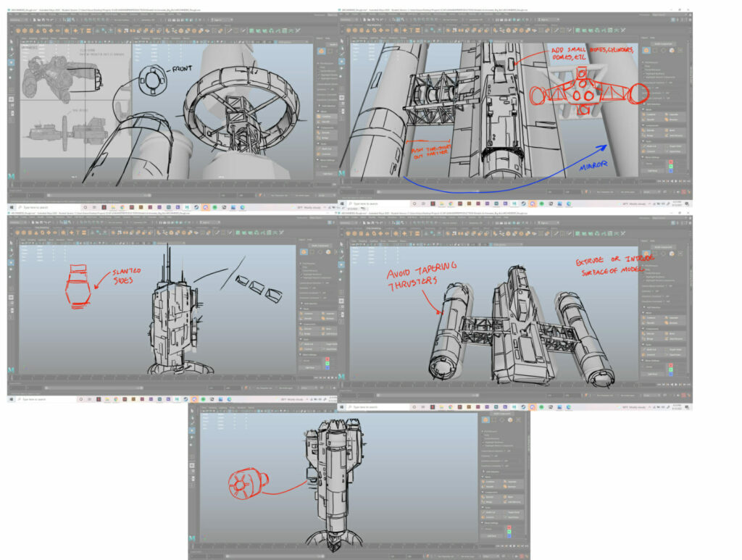Image resolution: width=742 pixels, height=560 pixels.
Task: Click range slider bar in SLANTED SIDES window
Action: point(95,388)
